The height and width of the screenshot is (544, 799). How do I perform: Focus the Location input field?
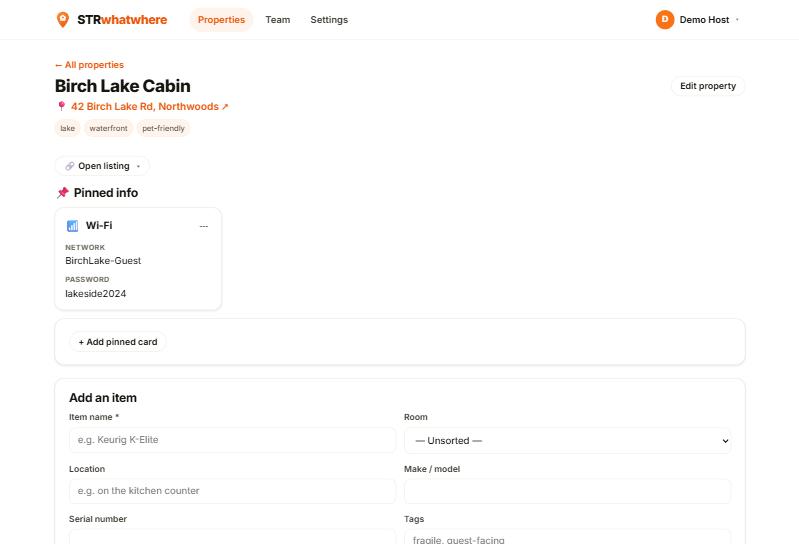point(232,491)
